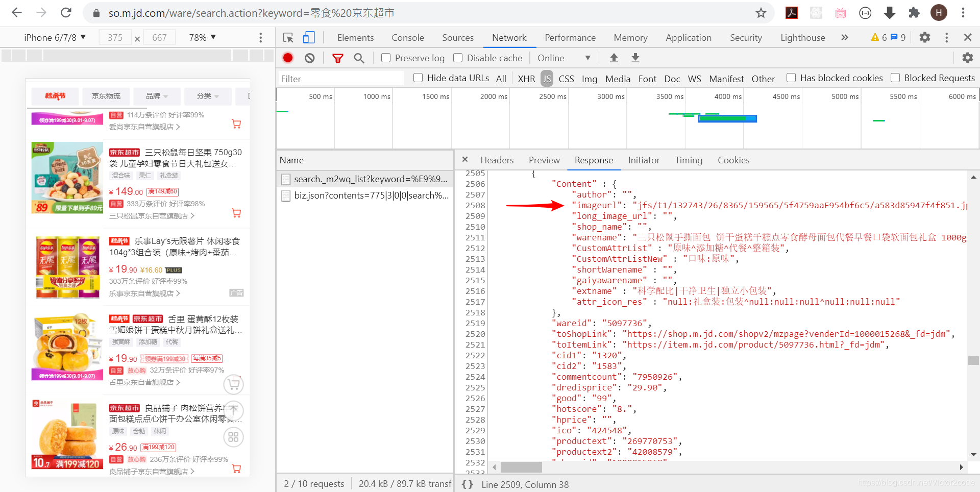This screenshot has width=980, height=492.
Task: Add 三只松鼠每日坚果 item to cart
Action: (x=236, y=213)
